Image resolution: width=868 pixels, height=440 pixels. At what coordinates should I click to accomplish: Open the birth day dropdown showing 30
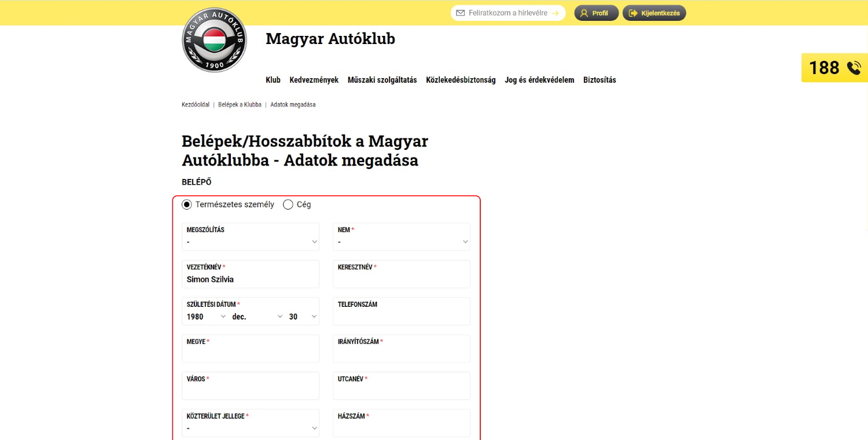tap(303, 317)
